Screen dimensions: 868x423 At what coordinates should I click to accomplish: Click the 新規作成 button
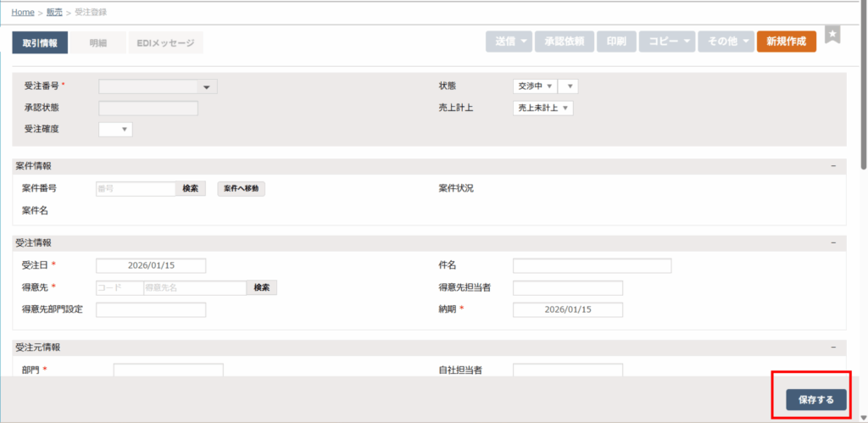coord(786,42)
